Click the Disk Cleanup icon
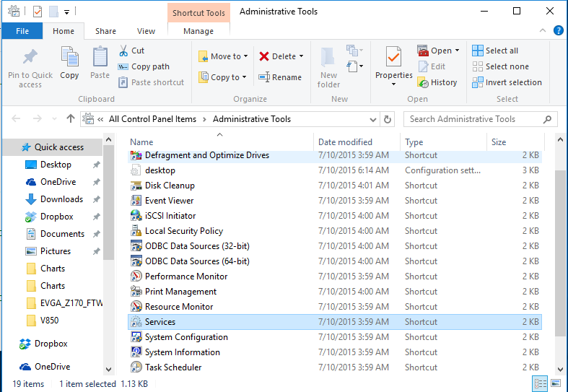The width and height of the screenshot is (568, 392). pos(136,186)
